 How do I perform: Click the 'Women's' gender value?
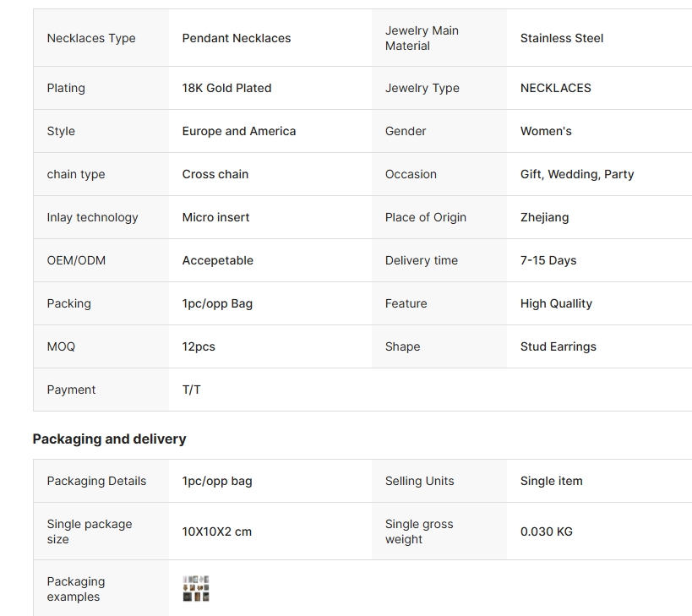[546, 131]
